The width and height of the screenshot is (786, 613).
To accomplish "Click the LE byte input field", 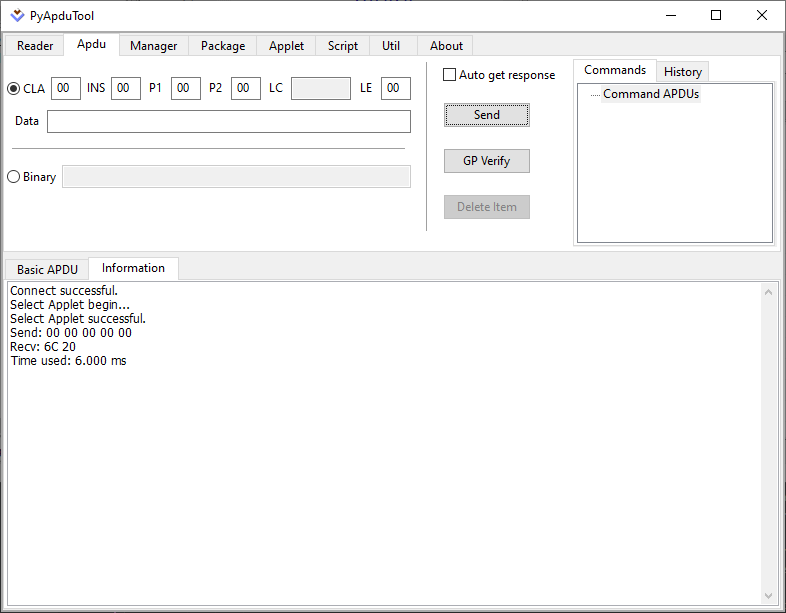I will (x=396, y=88).
